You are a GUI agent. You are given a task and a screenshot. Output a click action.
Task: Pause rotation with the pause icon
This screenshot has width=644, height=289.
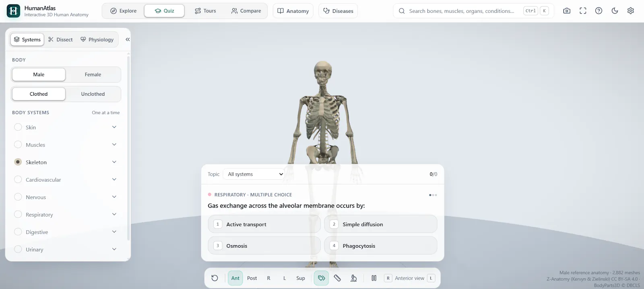tap(374, 278)
